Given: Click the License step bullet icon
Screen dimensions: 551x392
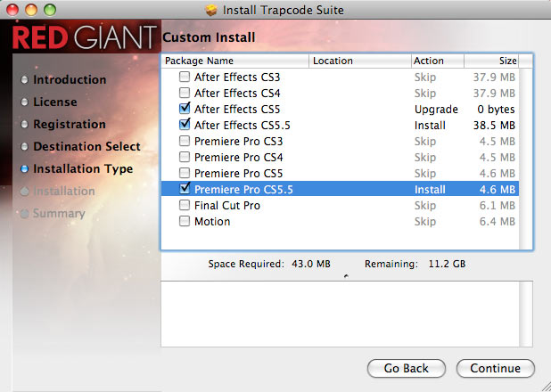Looking at the screenshot, I should (24, 102).
